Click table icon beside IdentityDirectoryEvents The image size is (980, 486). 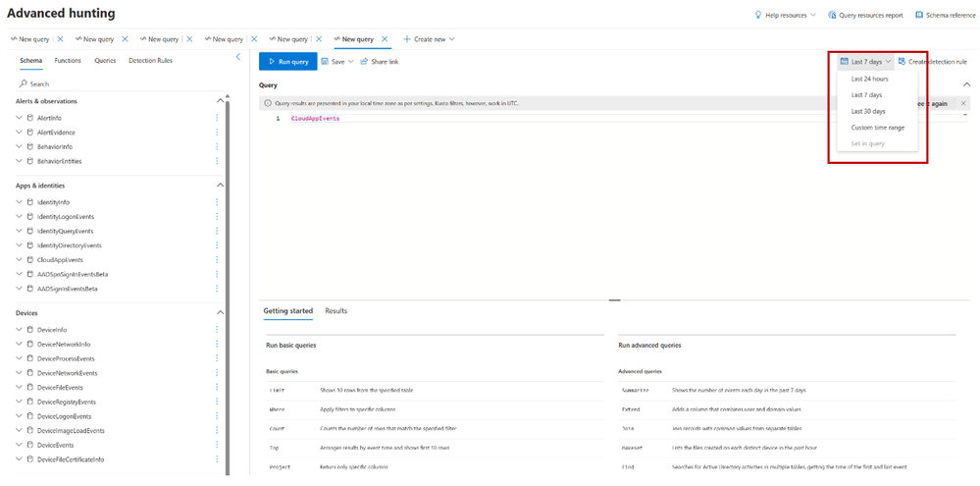30,245
